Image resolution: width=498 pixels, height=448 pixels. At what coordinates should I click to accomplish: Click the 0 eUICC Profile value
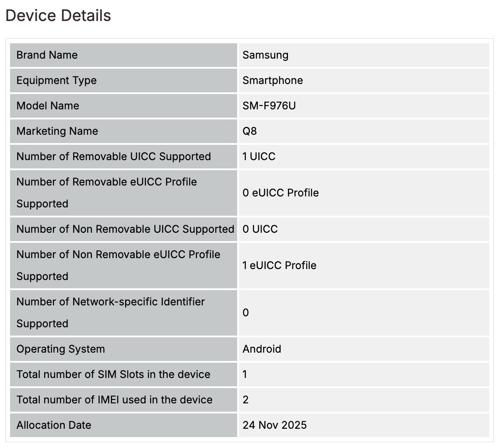[281, 193]
